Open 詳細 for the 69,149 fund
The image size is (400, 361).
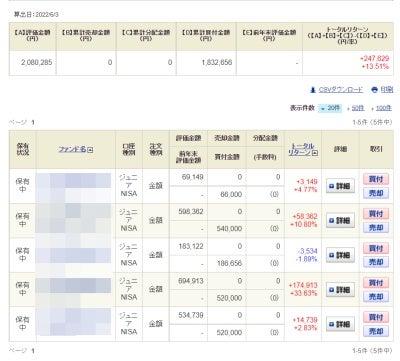click(340, 186)
